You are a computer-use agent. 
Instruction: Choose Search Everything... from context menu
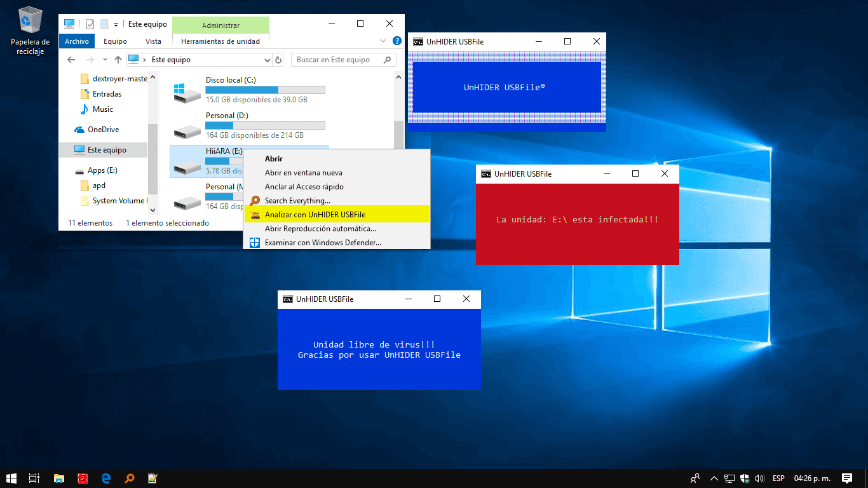click(x=337, y=201)
